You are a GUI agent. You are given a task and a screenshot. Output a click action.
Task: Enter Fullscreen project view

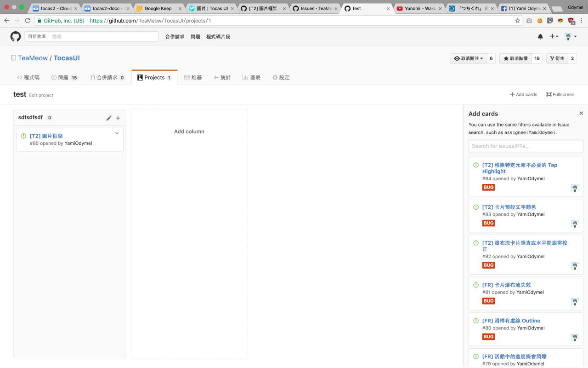click(560, 94)
